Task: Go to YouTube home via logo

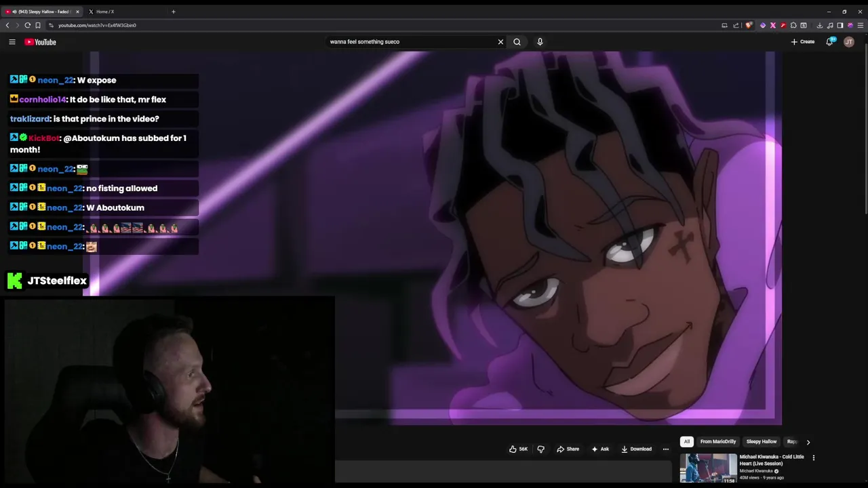Action: [41, 42]
